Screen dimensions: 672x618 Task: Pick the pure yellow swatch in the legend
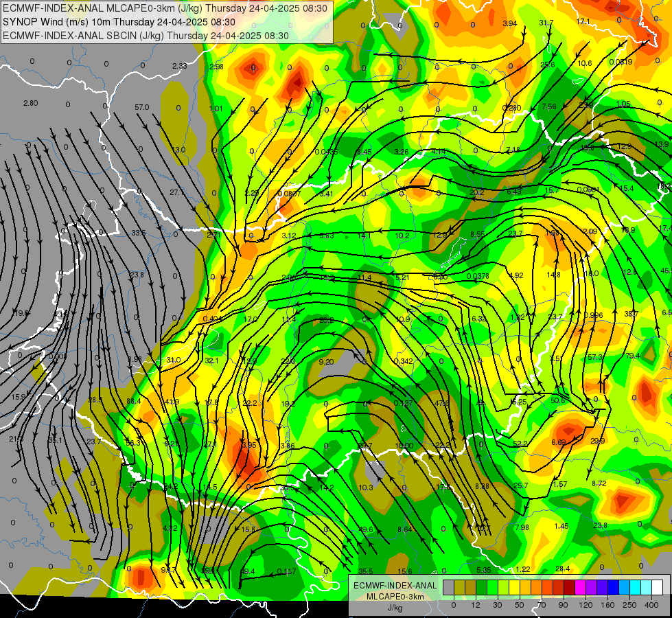(515, 587)
